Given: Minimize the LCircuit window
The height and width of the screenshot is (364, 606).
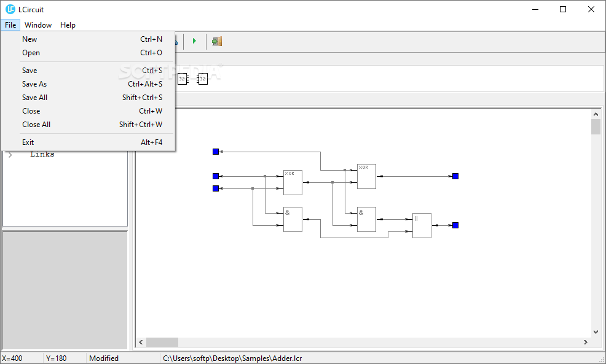Looking at the screenshot, I should pos(535,9).
